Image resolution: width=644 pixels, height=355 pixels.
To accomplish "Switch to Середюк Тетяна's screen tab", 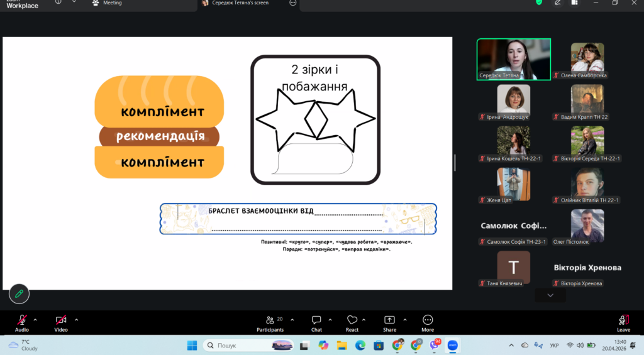I will pos(240,3).
